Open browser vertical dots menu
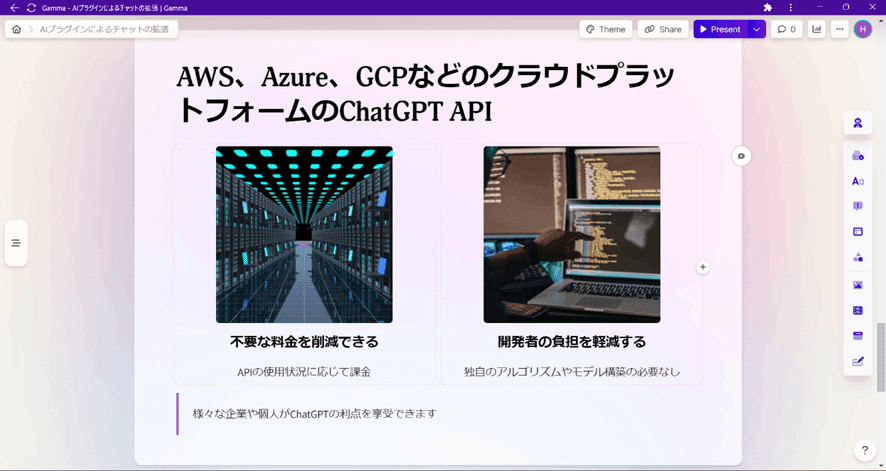This screenshot has height=471, width=886. (791, 7)
